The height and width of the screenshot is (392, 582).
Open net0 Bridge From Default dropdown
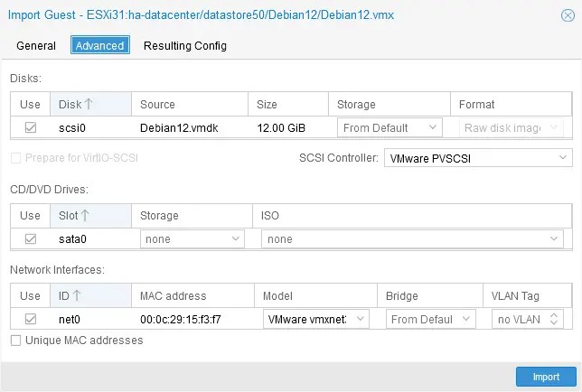click(x=430, y=319)
